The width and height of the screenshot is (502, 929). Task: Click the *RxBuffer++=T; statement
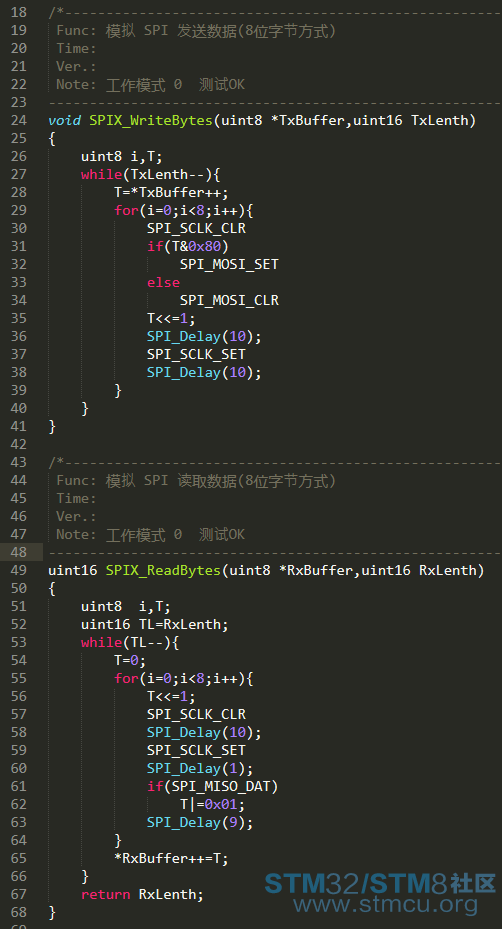171,858
